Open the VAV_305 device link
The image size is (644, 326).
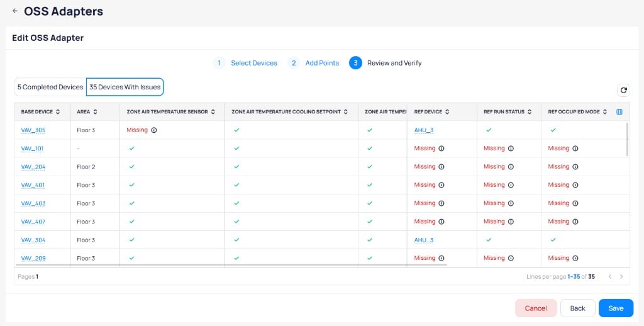click(33, 130)
